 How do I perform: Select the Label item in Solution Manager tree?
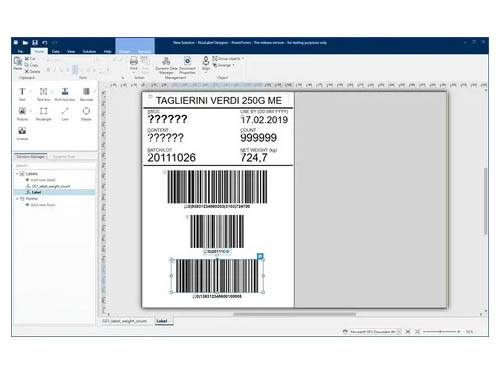click(54, 192)
